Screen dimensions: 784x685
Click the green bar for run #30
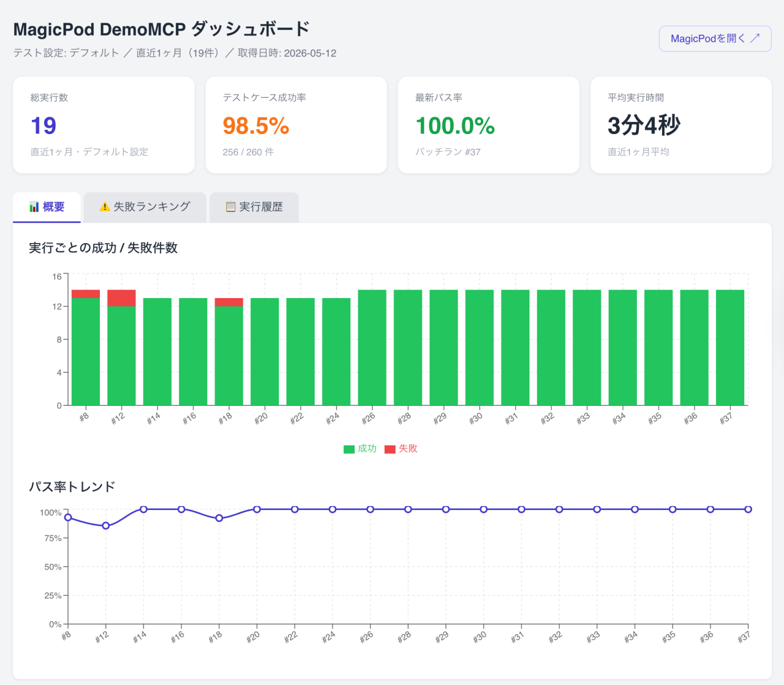coord(480,348)
